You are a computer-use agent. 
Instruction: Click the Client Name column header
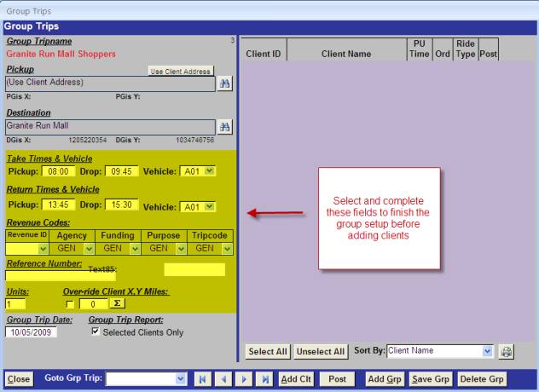(x=345, y=54)
